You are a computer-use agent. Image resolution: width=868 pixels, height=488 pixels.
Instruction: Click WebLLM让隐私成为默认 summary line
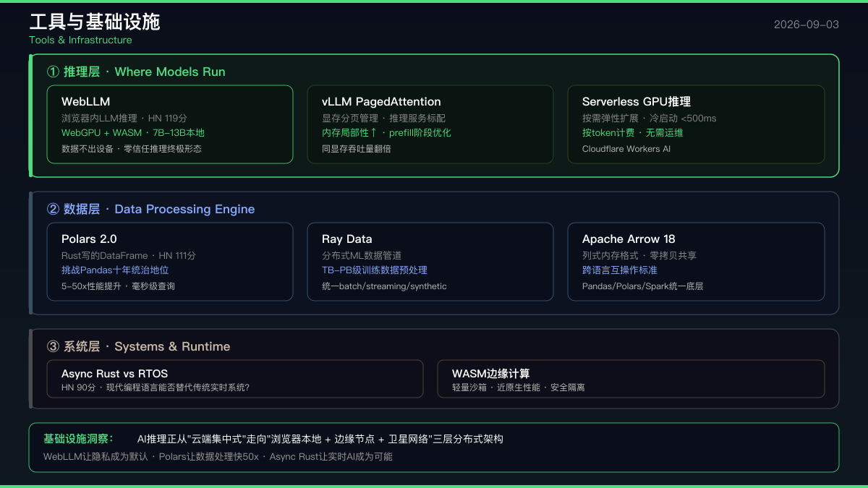(218, 457)
